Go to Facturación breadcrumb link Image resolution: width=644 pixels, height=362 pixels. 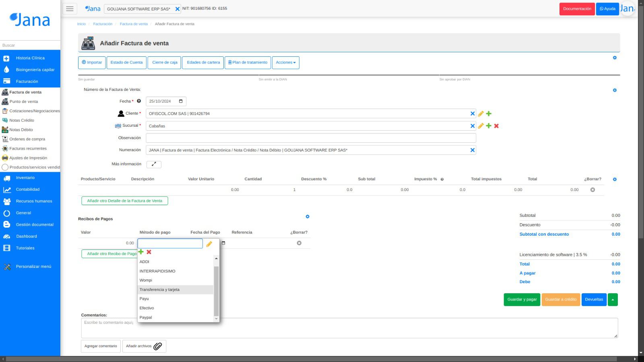tap(103, 24)
